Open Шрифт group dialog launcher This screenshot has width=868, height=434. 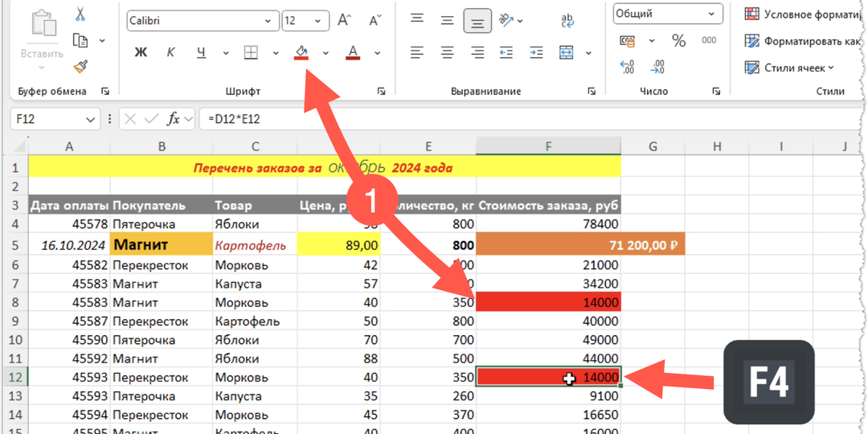[x=382, y=92]
